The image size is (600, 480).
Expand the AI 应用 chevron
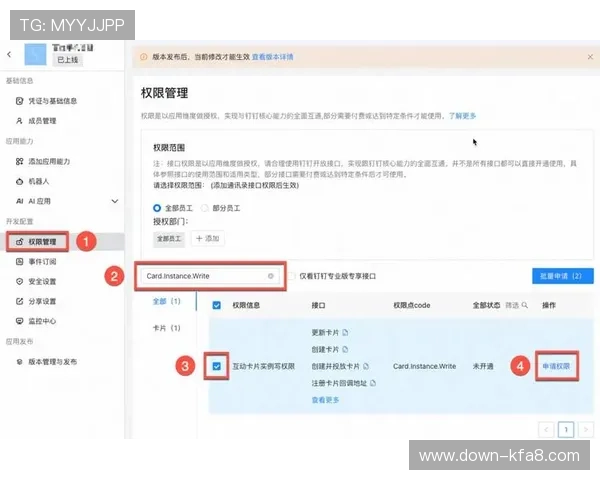[x=114, y=201]
